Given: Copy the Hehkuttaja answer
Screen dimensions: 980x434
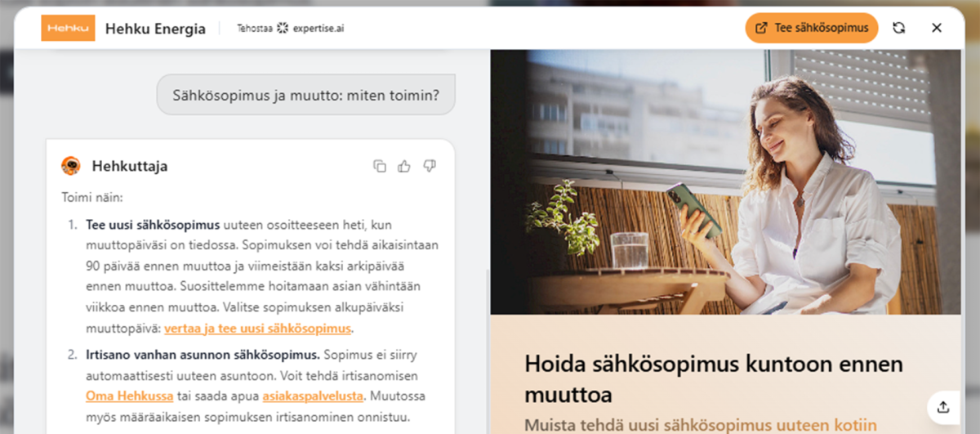Looking at the screenshot, I should point(380,166).
